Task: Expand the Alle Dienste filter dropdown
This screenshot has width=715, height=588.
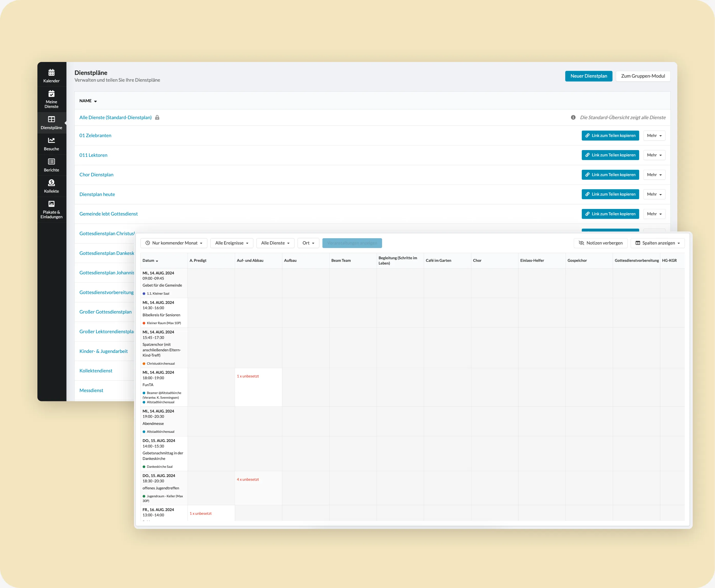Action: click(x=275, y=243)
